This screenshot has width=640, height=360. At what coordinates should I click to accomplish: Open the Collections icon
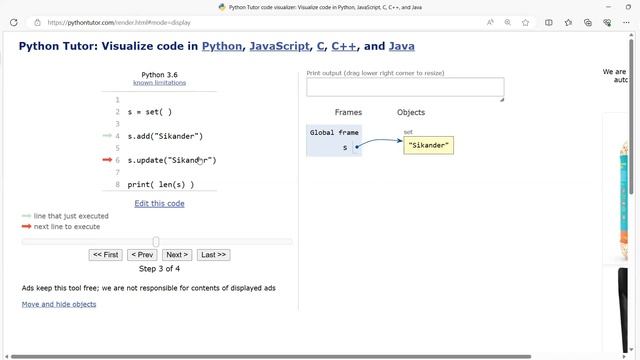pos(588,22)
